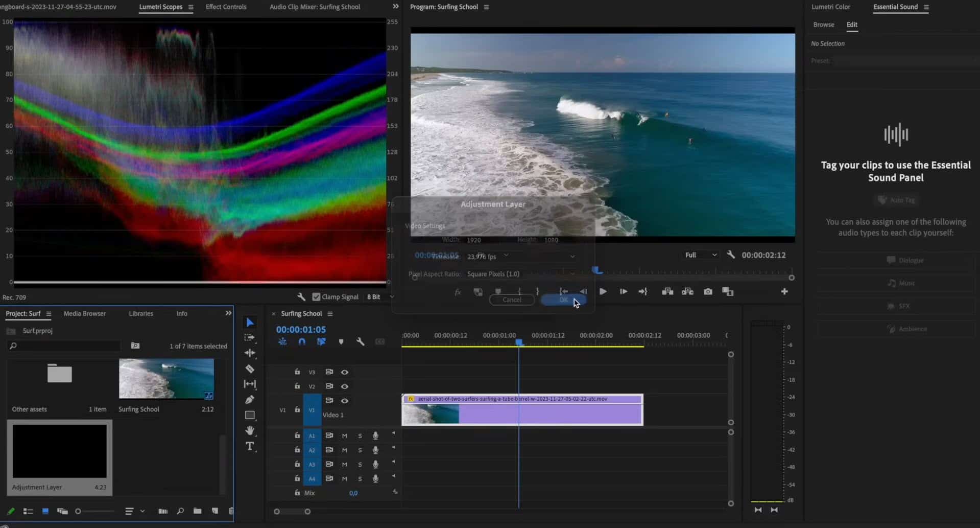Screen dimensions: 980x528
Task: Open timeline settings with the wrench icon
Action: point(361,341)
